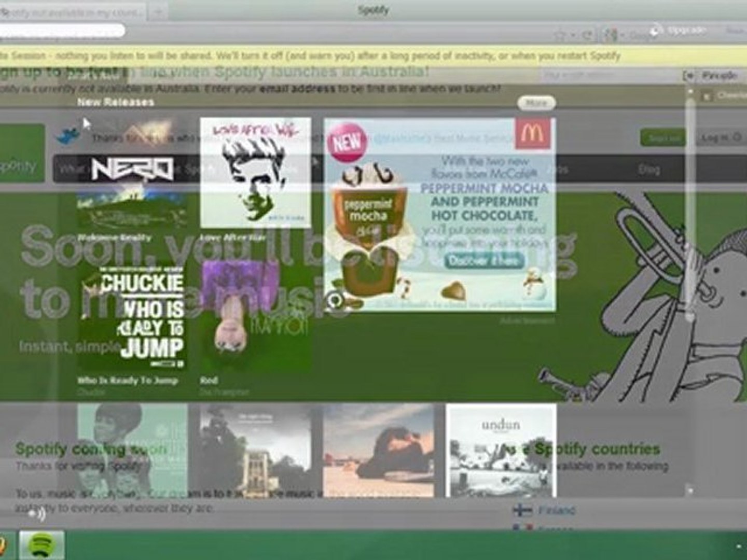
Task: Open the Love After War album cover
Action: pyautogui.click(x=256, y=173)
